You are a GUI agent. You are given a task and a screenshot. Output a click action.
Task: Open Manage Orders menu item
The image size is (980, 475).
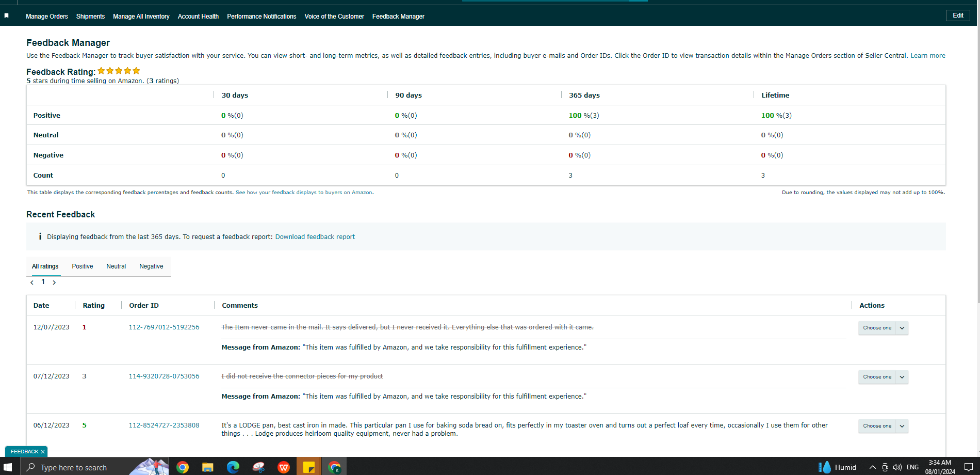[47, 17]
